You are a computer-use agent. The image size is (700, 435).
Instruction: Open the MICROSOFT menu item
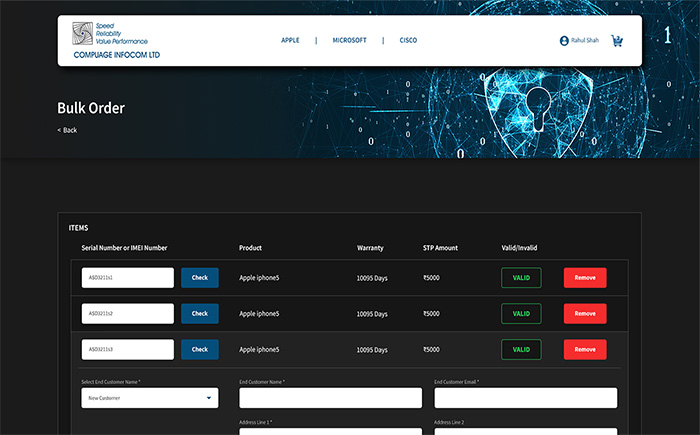click(349, 40)
